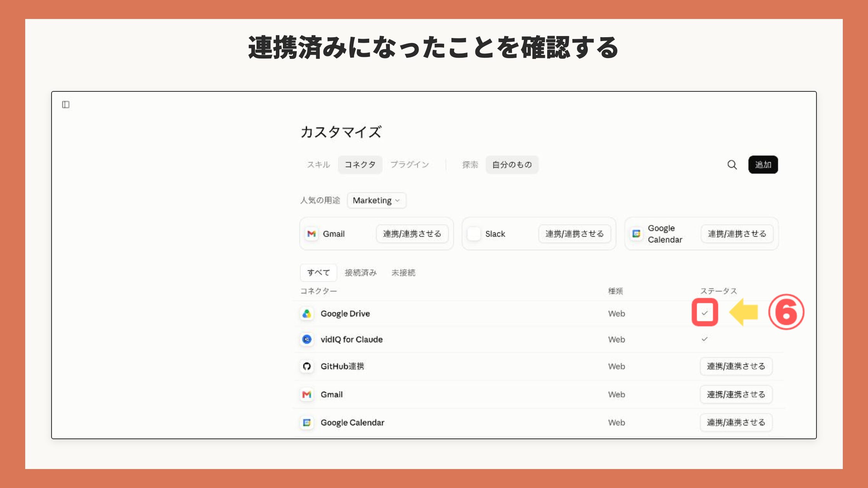868x488 pixels.
Task: Connect Google Calendar from popular card
Action: [x=737, y=234]
